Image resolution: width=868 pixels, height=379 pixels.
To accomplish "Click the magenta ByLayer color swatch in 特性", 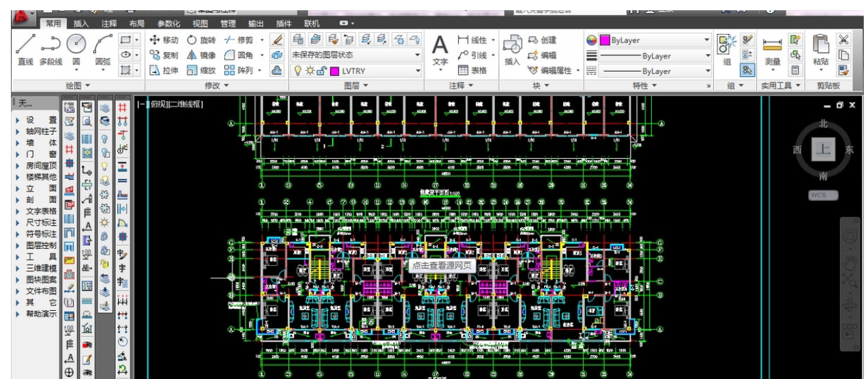I will click(x=604, y=40).
